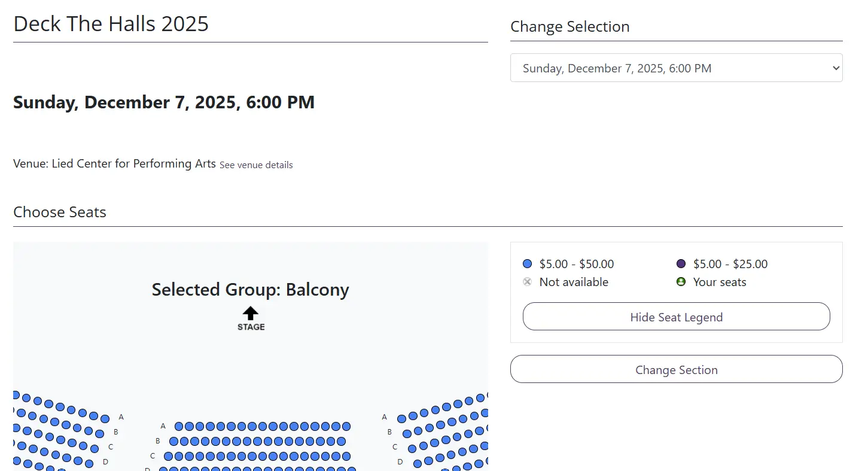Viewport: 868px width, 471px height.
Task: Click the purple $5.00 - $25.00 legend dot
Action: pyautogui.click(x=681, y=264)
